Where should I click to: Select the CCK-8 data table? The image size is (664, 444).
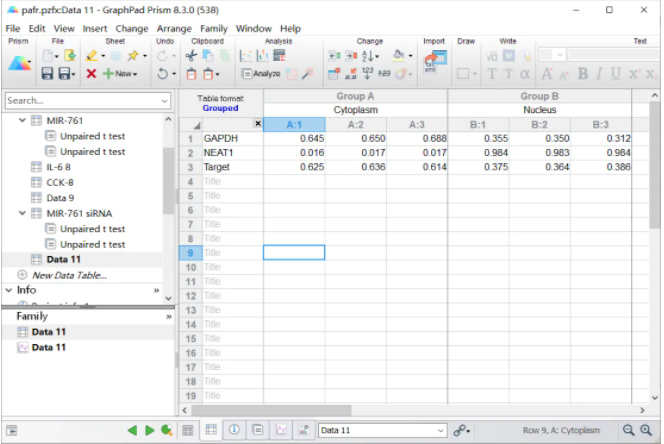tap(60, 183)
